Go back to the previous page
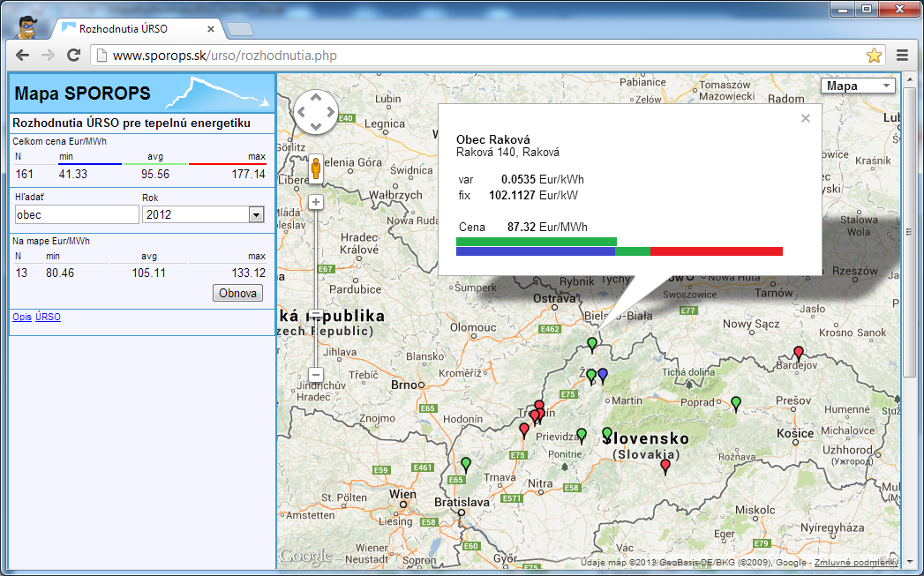 click(x=22, y=56)
